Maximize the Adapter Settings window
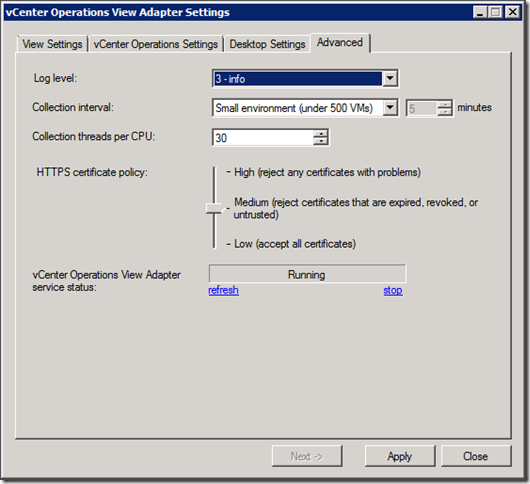 (x=496, y=13)
